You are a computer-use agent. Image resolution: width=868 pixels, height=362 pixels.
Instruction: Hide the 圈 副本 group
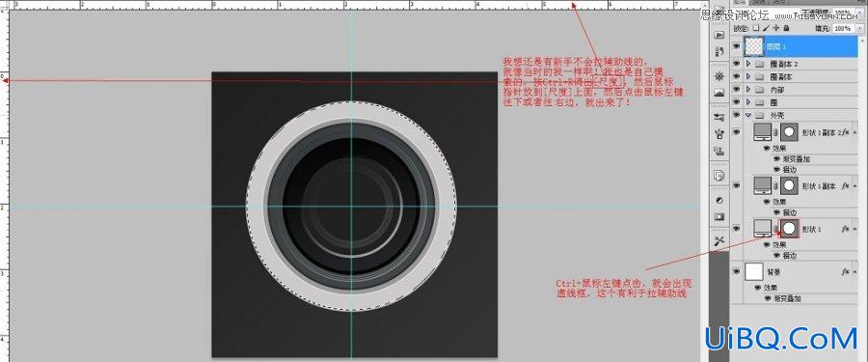[x=736, y=76]
